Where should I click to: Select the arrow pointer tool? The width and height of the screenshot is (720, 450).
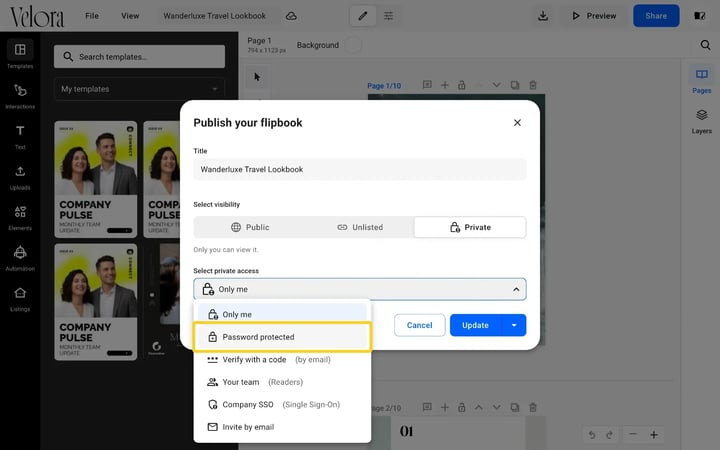[x=257, y=77]
